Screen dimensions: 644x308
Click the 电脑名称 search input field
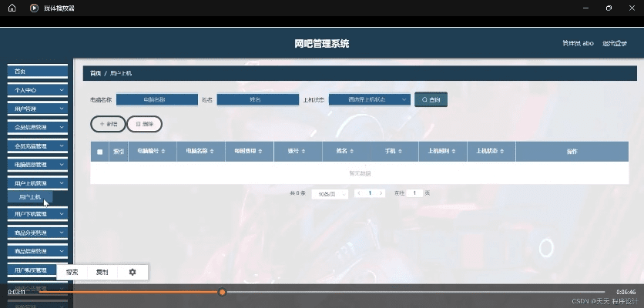157,99
